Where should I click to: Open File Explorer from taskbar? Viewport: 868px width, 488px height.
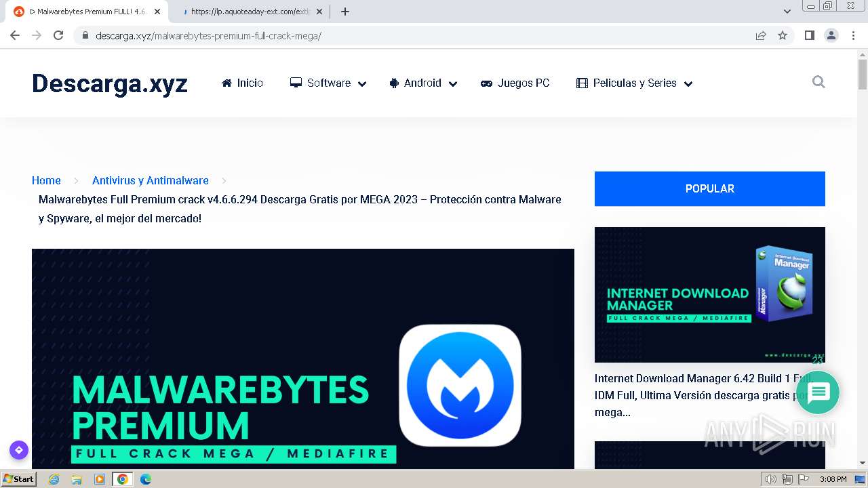click(x=77, y=479)
